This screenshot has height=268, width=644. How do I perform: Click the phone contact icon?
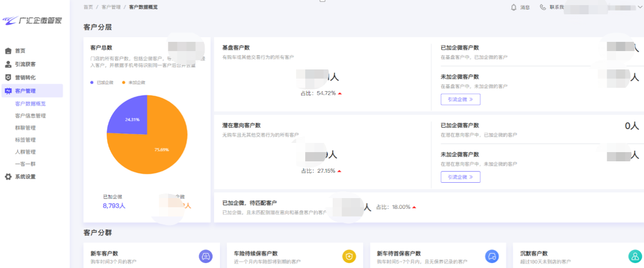pos(543,7)
